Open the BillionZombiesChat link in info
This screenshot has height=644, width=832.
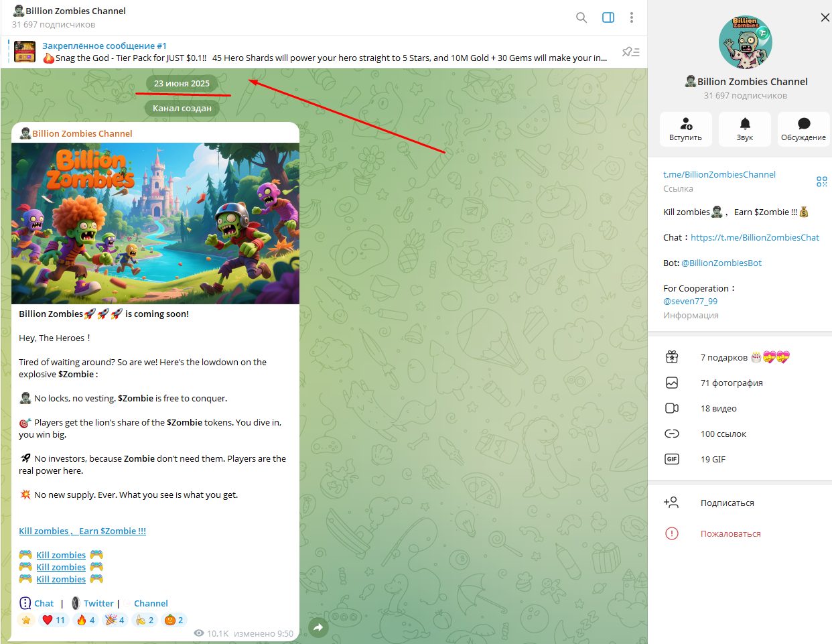755,237
